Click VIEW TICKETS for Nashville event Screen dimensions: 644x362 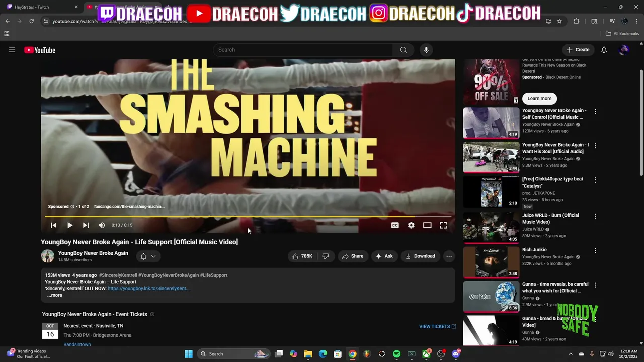[437, 327]
